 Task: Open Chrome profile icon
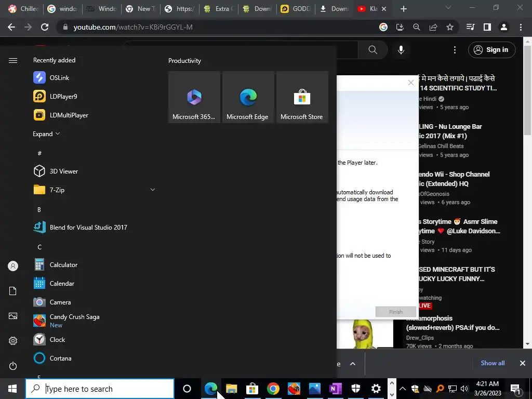click(x=504, y=27)
